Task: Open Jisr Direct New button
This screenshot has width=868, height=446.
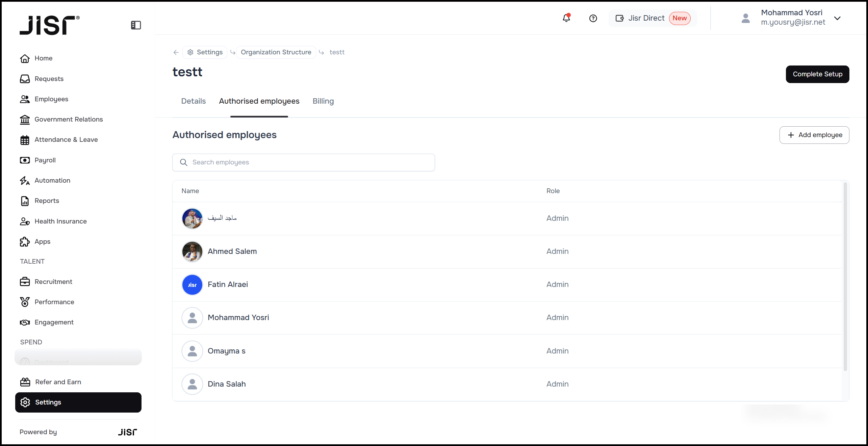Action: pyautogui.click(x=653, y=18)
